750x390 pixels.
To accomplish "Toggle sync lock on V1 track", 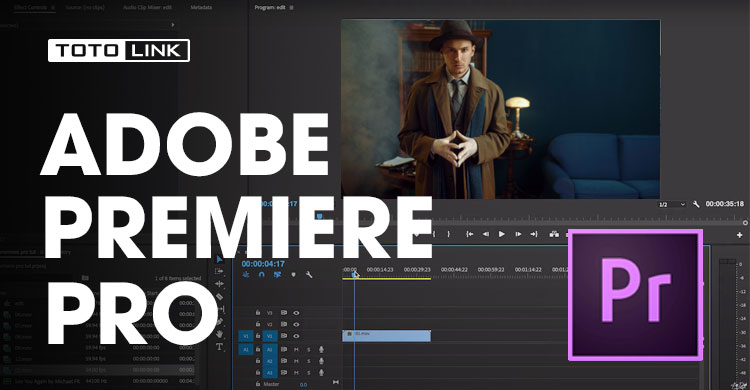I will point(284,336).
